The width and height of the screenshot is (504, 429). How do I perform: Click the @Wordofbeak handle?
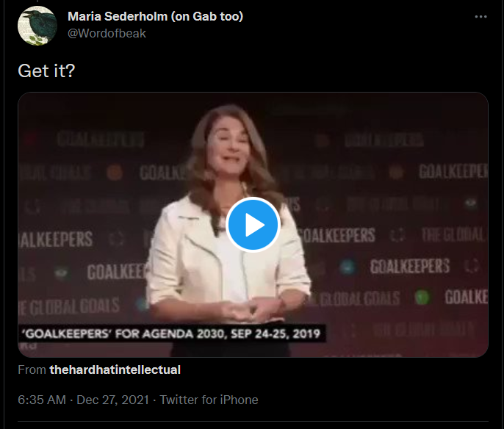(x=107, y=33)
